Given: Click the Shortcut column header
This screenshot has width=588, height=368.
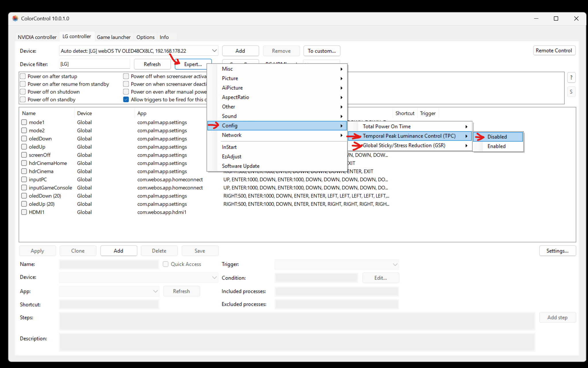Looking at the screenshot, I should tap(405, 113).
